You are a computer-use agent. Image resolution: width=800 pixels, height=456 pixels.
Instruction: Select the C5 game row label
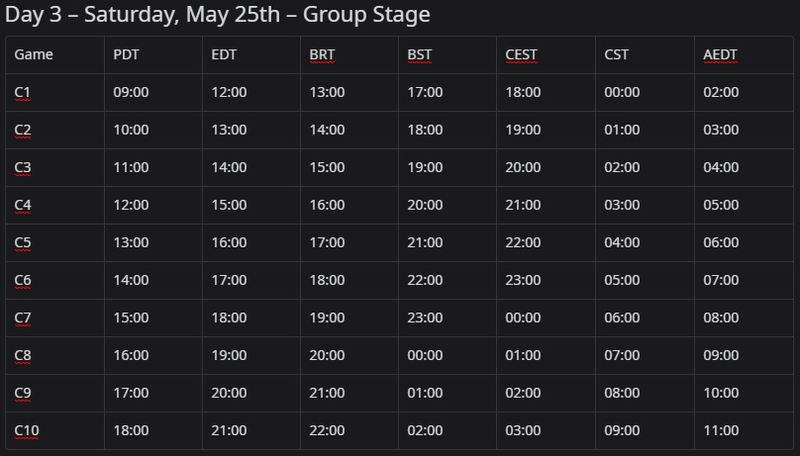[22, 242]
